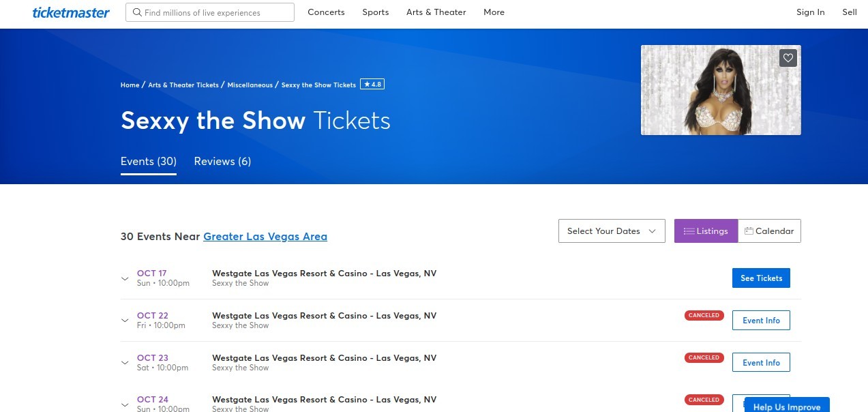Expand the Oct 22 event details chevron
868x412 pixels.
(x=125, y=321)
